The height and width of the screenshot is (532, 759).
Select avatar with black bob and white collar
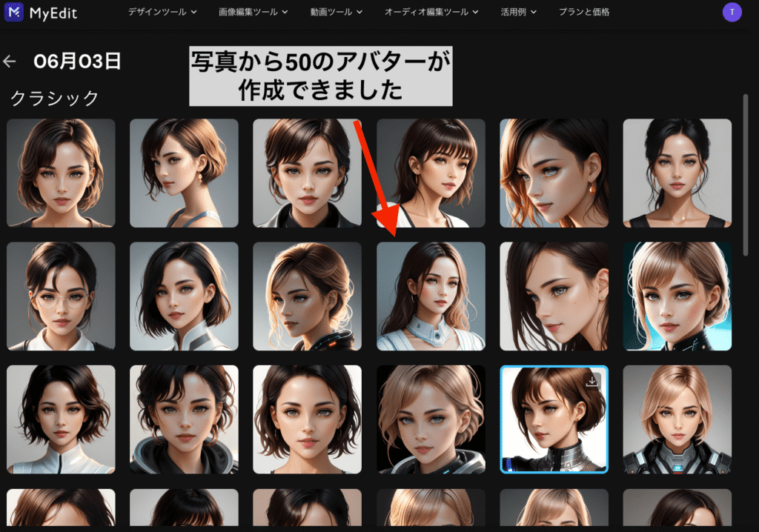point(184,296)
